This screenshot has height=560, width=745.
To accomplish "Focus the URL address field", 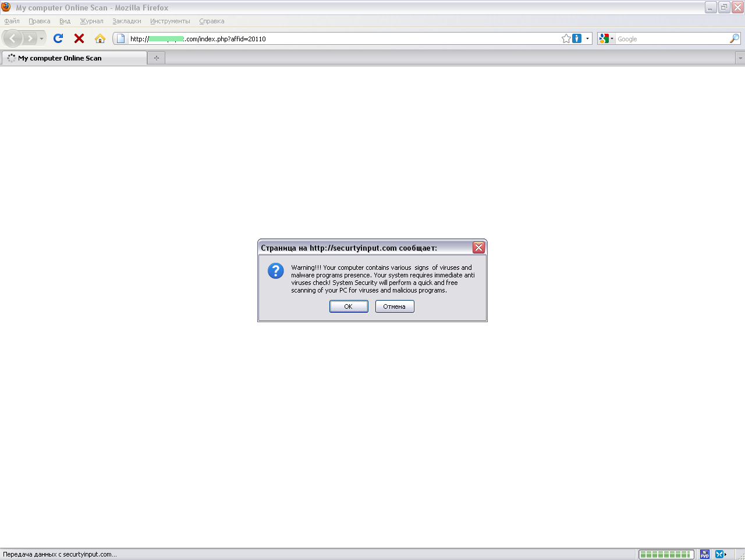I will (343, 39).
